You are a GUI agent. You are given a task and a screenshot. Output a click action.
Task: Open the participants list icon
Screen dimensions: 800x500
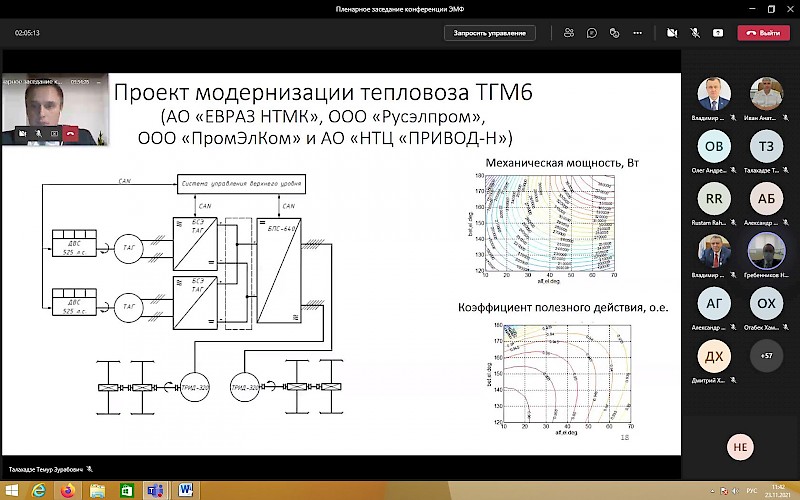click(x=569, y=33)
